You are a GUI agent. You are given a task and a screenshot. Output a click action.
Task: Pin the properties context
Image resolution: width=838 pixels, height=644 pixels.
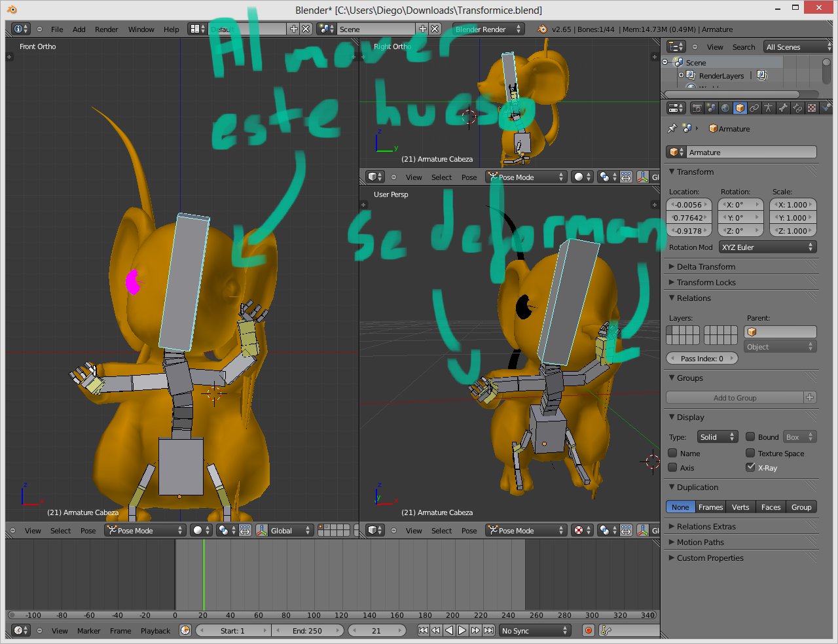672,129
